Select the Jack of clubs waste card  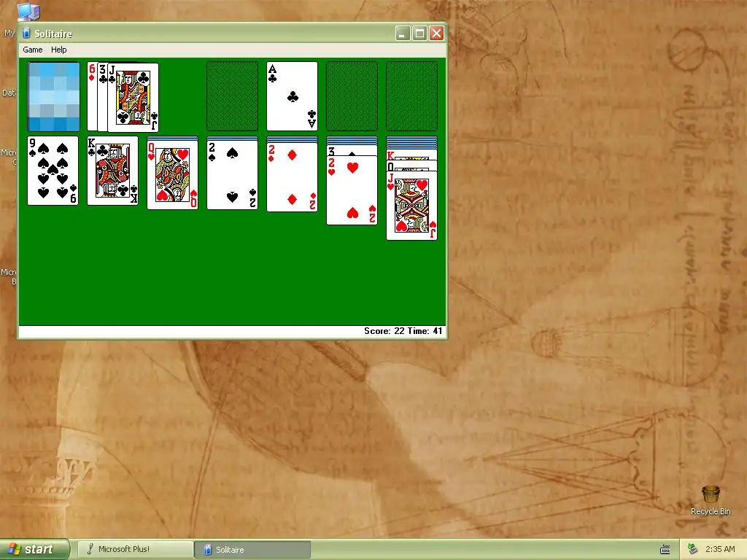coord(133,98)
